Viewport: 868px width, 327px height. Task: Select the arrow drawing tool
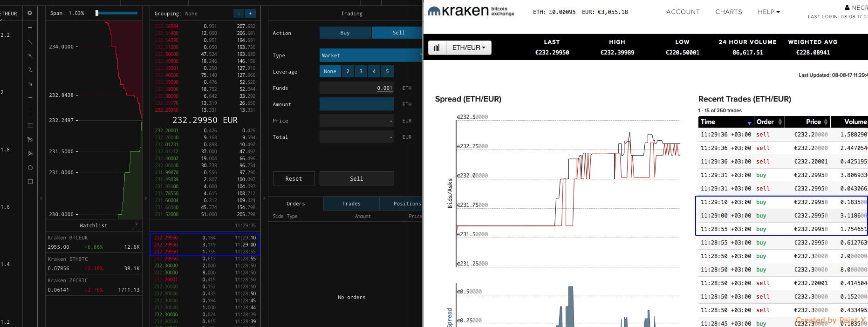coord(30,84)
